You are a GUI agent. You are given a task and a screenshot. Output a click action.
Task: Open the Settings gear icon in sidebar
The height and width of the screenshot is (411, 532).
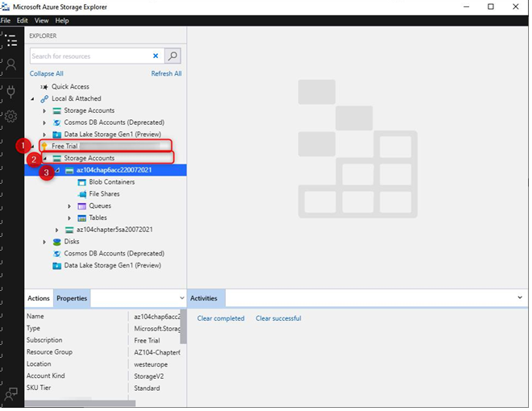[10, 116]
